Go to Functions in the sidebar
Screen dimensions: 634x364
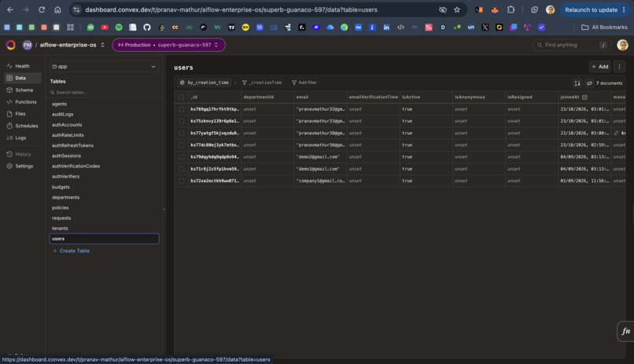pos(22,101)
